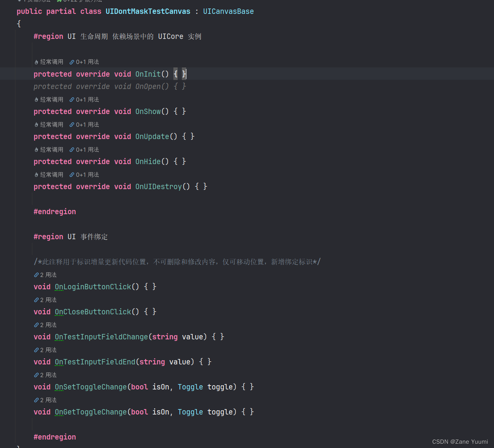Click the OnLoginButtonClick method name
This screenshot has width=494, height=448.
tap(93, 287)
